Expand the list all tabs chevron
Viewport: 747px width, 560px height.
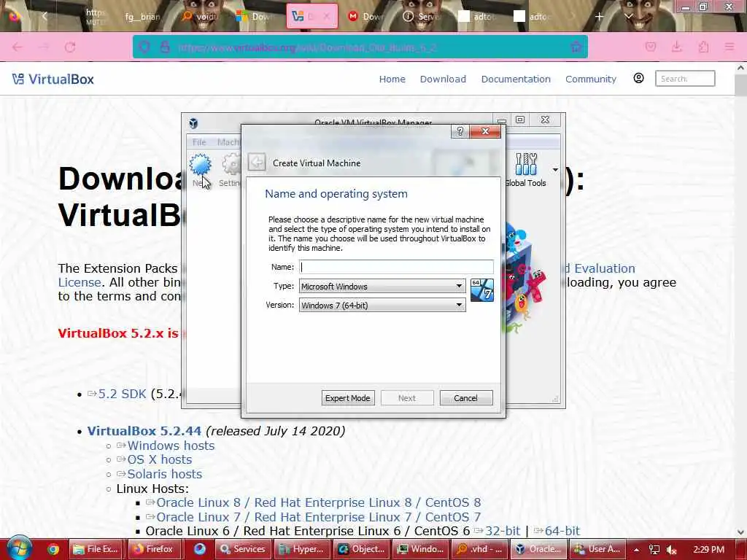pyautogui.click(x=629, y=17)
